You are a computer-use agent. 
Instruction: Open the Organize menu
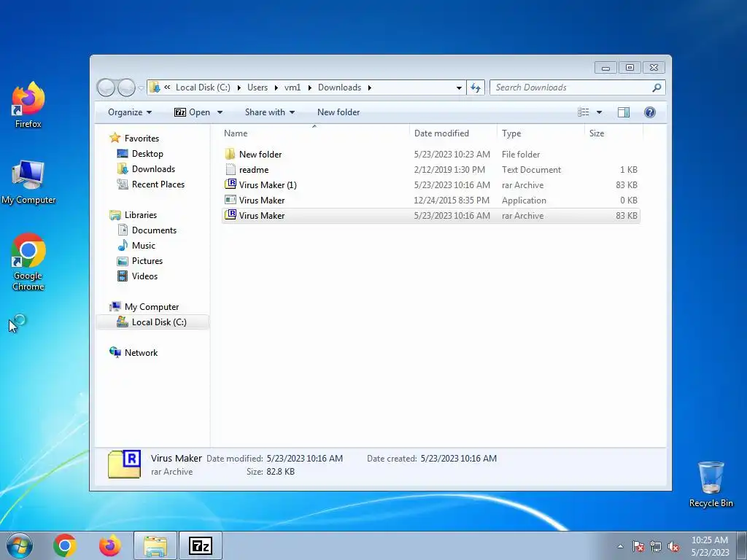pyautogui.click(x=130, y=112)
